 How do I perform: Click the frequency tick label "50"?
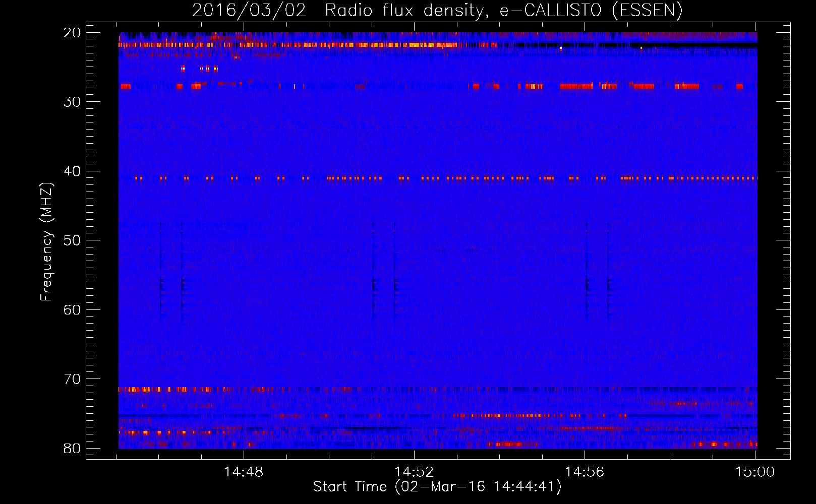[72, 240]
